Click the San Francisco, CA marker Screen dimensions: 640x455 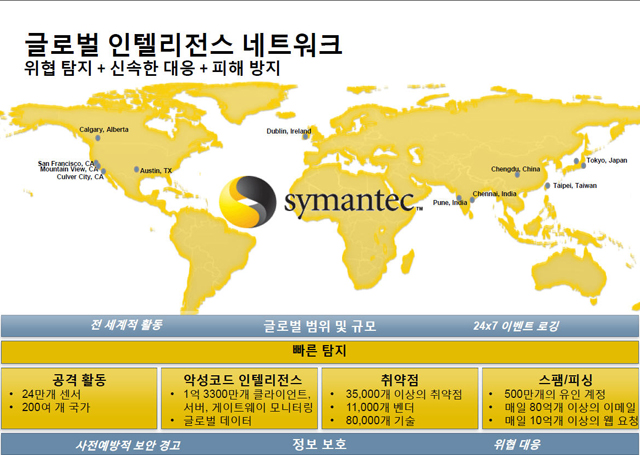tap(96, 163)
